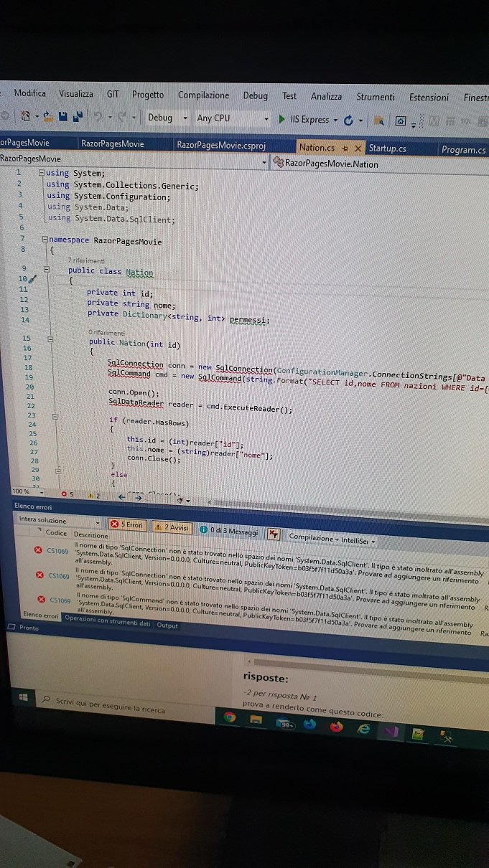Viewport: 489px width, 868px height.
Task: Switch to the RazorPagesMovie.csproj tab
Action: click(221, 145)
